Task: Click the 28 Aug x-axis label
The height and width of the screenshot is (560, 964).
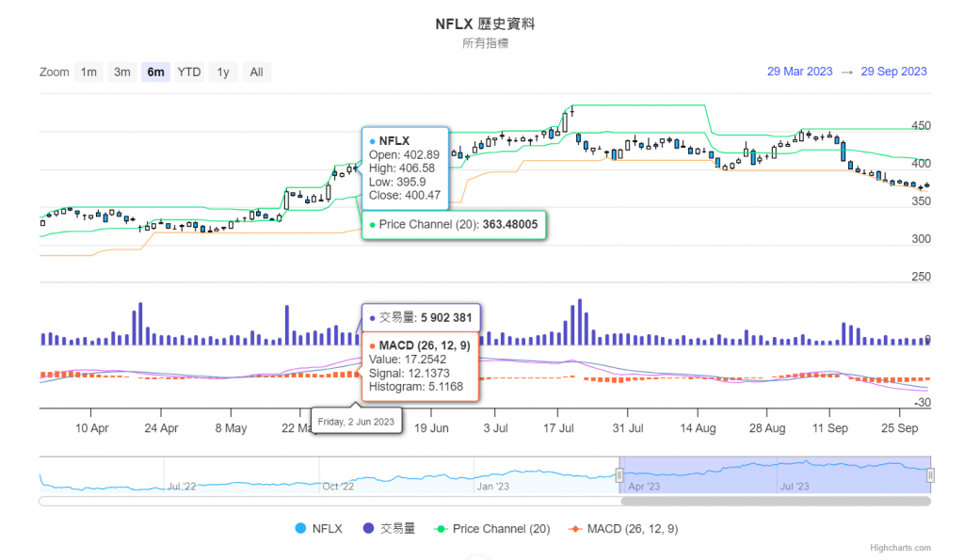Action: pos(767,428)
